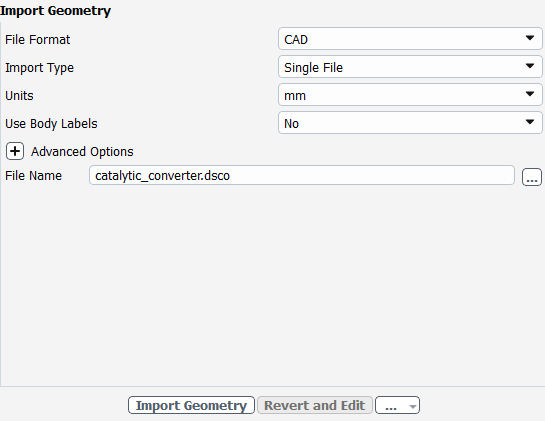The height and width of the screenshot is (421, 545).
Task: Click the Revert and Edit button
Action: click(x=315, y=405)
